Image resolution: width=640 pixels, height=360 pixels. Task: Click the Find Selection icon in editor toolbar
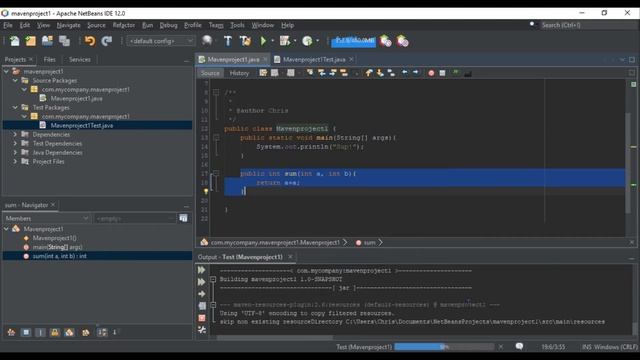pos(310,73)
